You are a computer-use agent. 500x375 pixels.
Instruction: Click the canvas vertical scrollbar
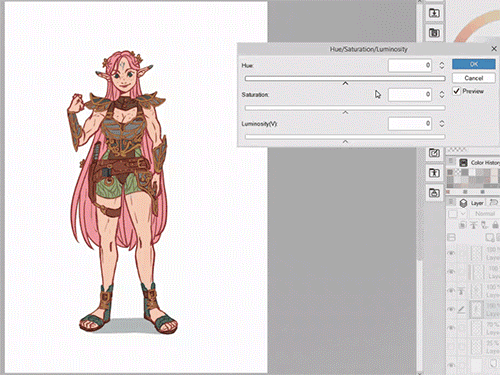pos(420,187)
